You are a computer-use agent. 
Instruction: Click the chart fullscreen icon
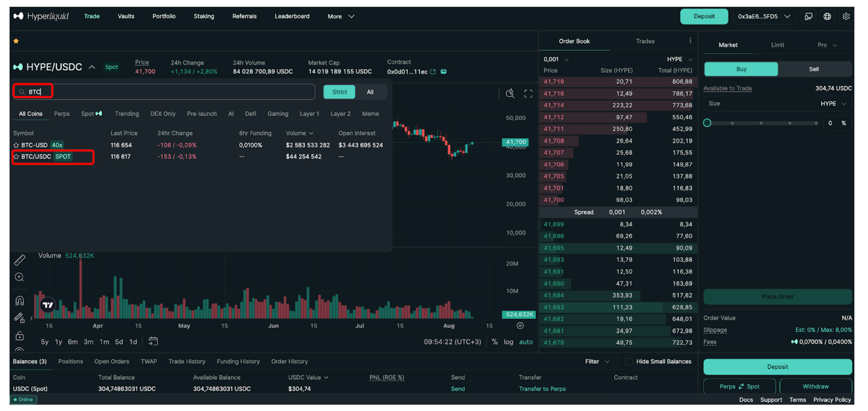pos(528,94)
